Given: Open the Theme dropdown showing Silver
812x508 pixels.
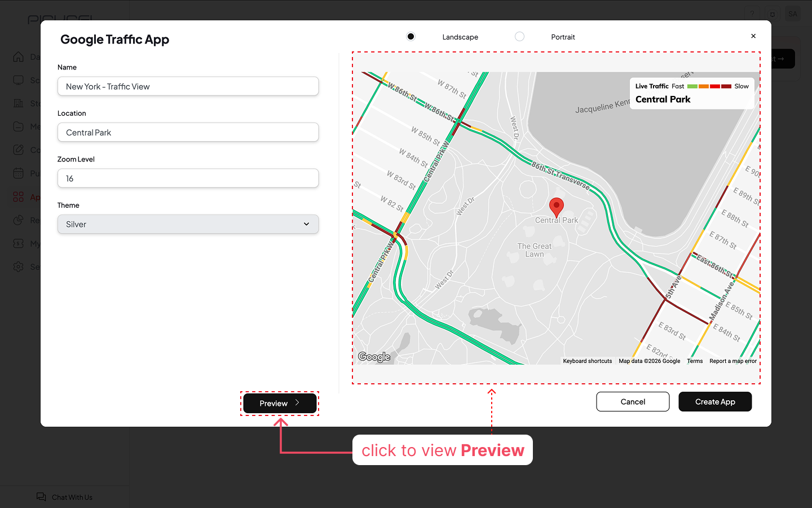Looking at the screenshot, I should click(x=188, y=224).
